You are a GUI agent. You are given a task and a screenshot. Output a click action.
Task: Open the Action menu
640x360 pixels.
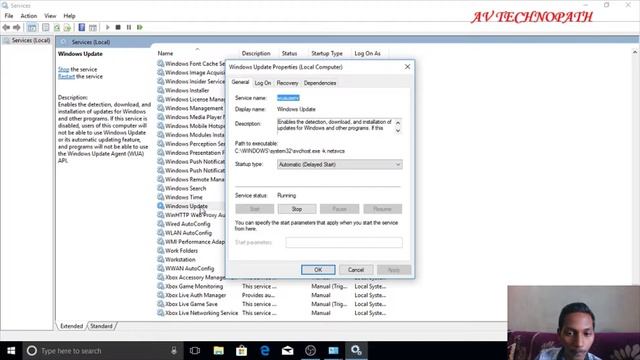click(29, 16)
